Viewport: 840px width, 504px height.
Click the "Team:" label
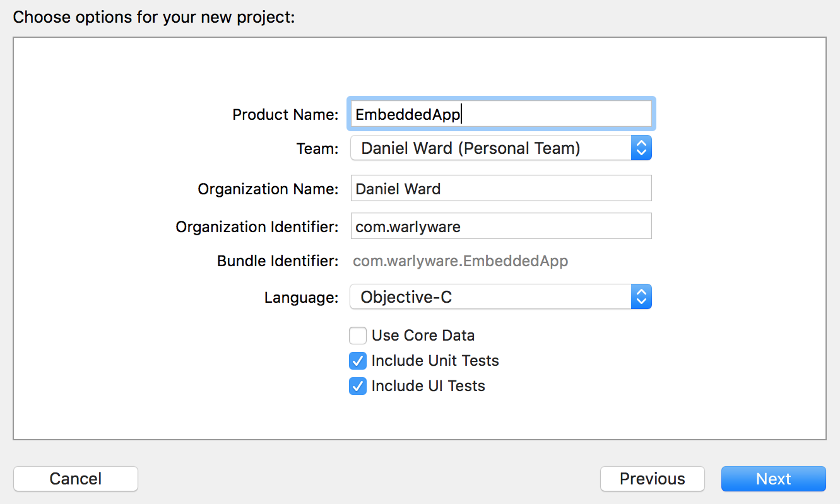coord(317,149)
